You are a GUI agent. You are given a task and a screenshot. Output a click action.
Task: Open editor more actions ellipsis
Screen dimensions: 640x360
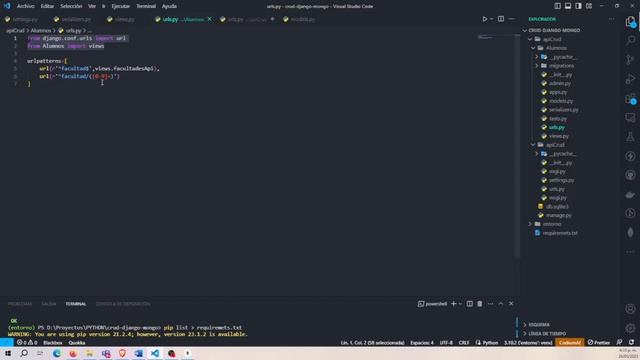coord(511,19)
